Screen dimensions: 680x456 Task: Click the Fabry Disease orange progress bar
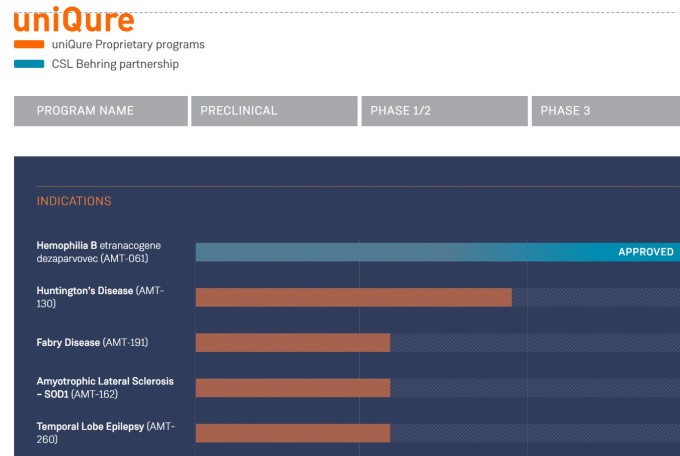point(293,343)
